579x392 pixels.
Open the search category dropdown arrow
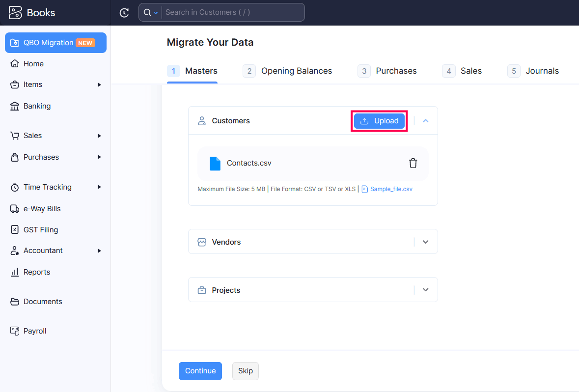156,13
